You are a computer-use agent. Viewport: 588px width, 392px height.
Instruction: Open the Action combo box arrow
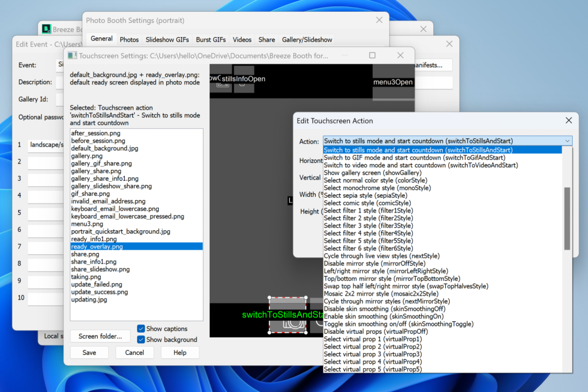(x=567, y=141)
